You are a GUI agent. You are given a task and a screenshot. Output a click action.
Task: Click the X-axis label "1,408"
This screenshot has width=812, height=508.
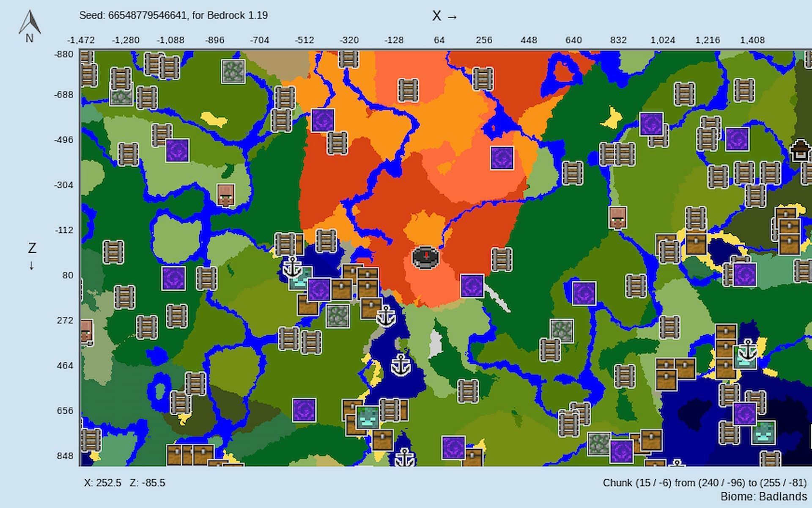pos(752,40)
